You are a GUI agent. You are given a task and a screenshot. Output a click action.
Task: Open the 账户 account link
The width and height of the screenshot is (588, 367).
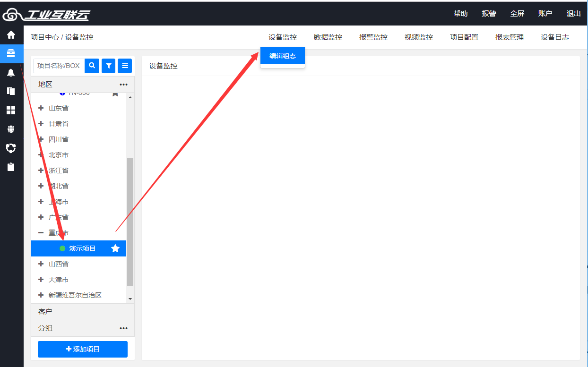(545, 14)
